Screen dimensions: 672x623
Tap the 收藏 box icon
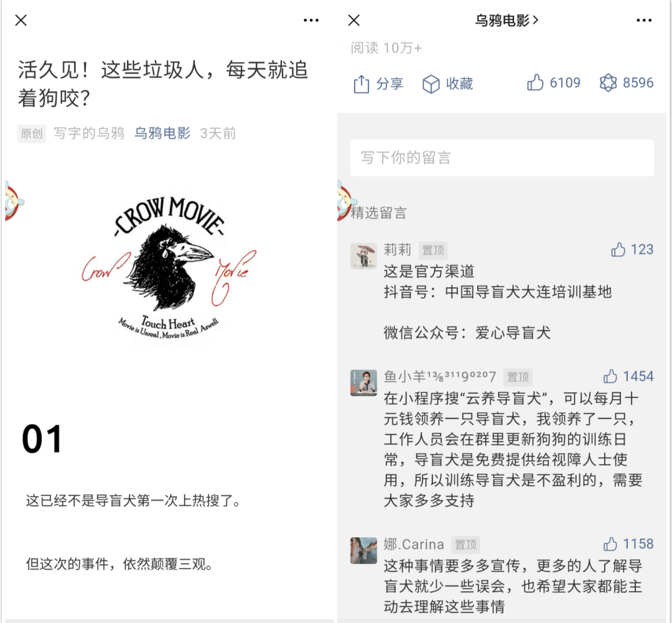pyautogui.click(x=431, y=83)
